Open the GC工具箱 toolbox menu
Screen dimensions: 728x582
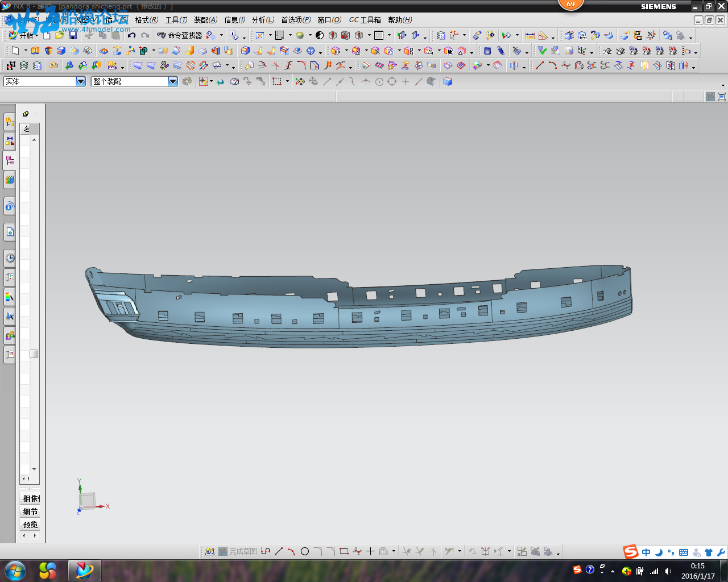click(365, 20)
